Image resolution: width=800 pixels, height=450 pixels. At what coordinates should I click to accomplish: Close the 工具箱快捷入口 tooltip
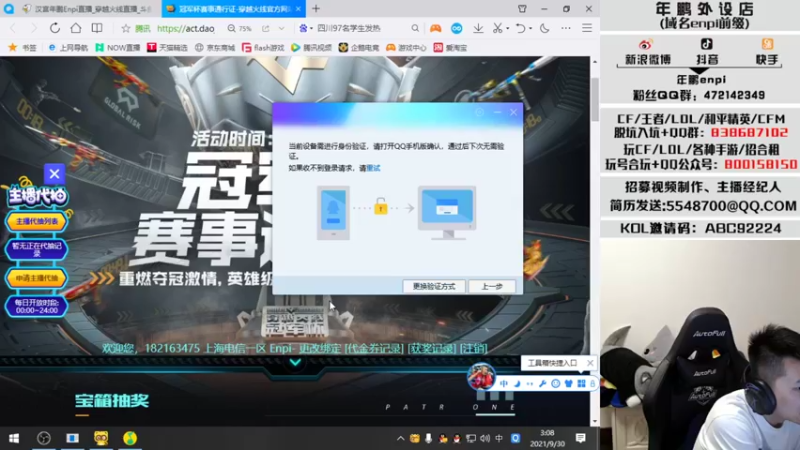(x=590, y=363)
